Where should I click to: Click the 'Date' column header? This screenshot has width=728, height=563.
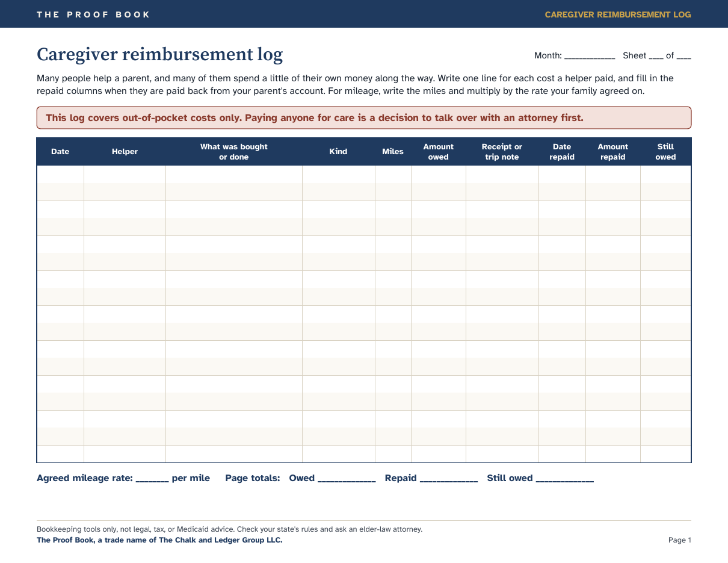click(60, 152)
